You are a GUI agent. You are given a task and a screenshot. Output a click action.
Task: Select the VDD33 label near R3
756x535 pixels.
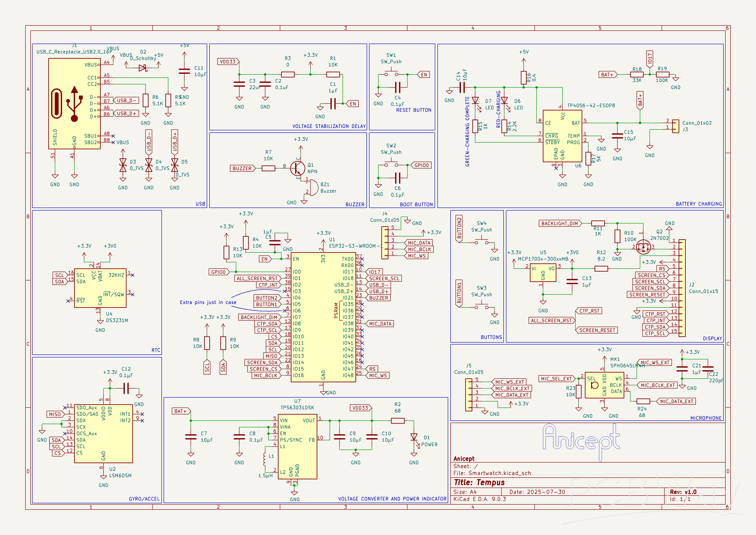click(x=228, y=62)
